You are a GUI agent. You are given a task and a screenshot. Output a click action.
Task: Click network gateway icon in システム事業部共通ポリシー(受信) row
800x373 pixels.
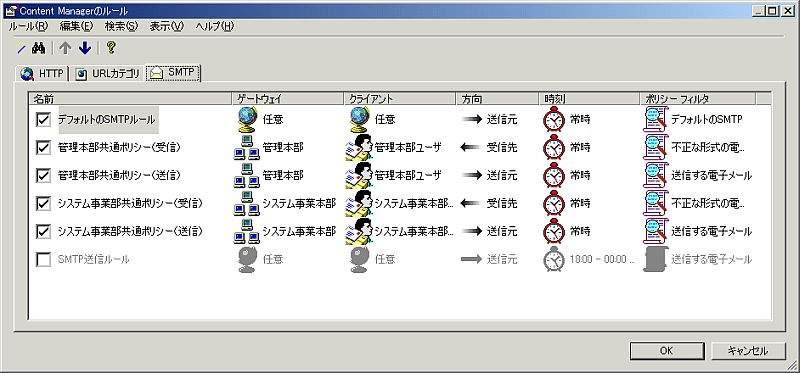247,204
